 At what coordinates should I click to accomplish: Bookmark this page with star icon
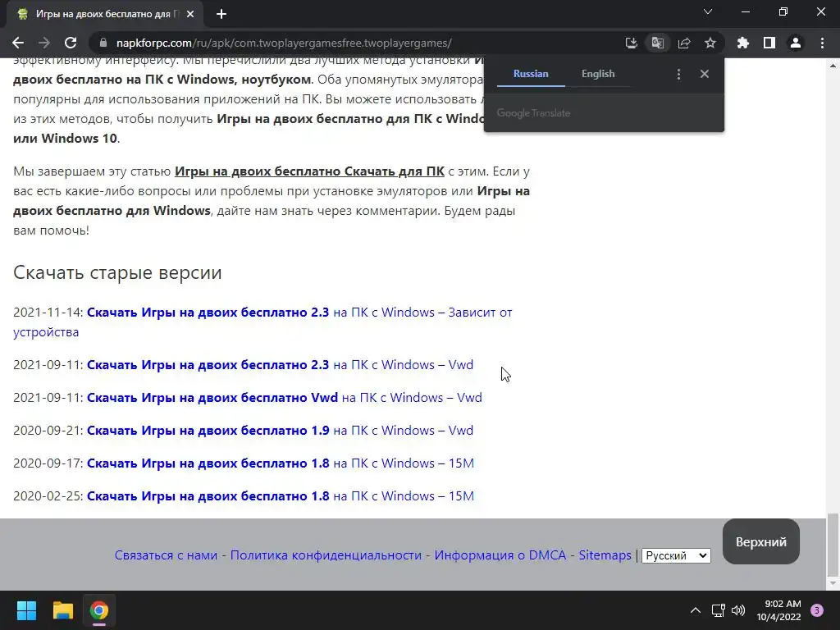coord(710,43)
